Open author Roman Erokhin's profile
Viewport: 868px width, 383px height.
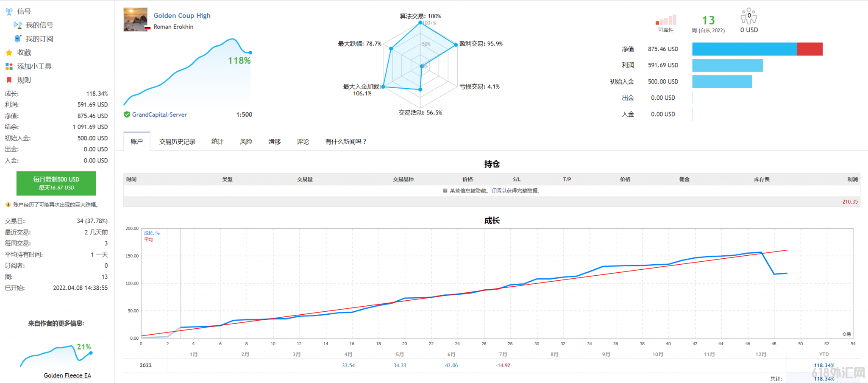pos(173,27)
